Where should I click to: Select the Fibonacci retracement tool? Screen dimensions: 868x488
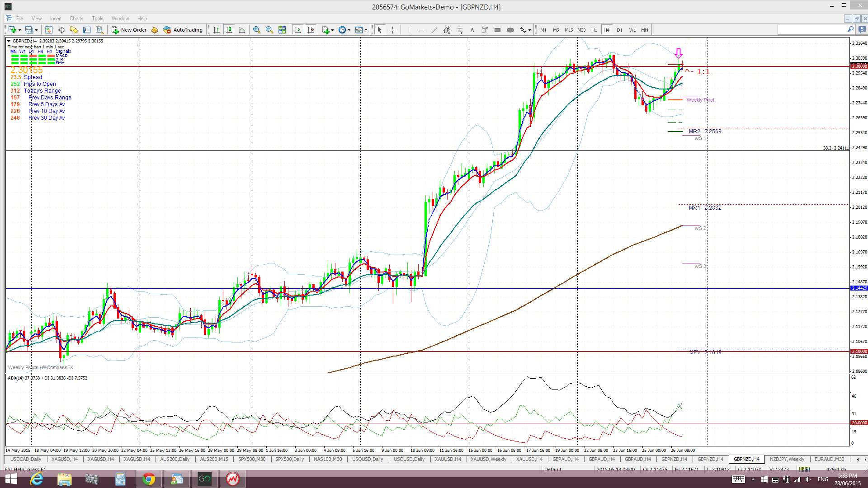pyautogui.click(x=459, y=30)
